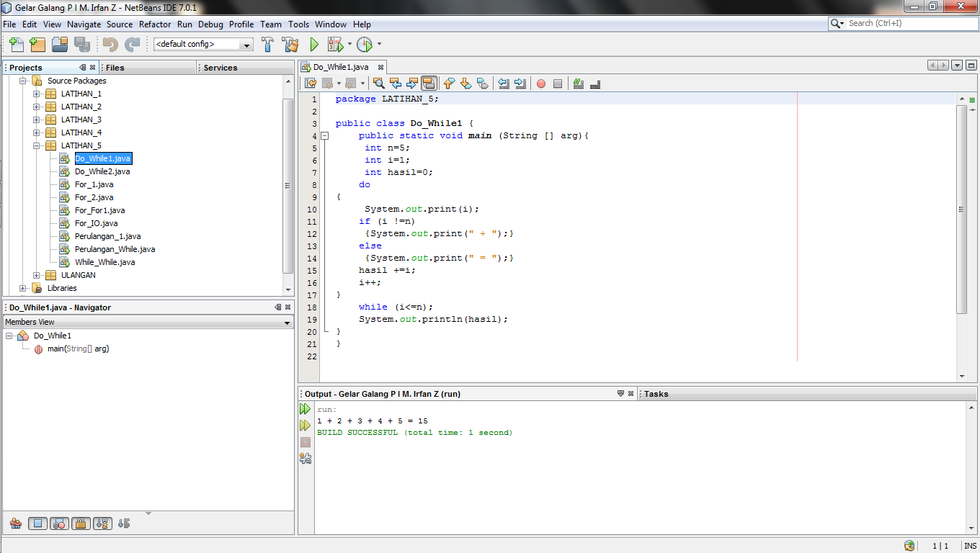980x553 pixels.
Task: Re-run Do_While1 from the Output panel icon
Action: 305,408
